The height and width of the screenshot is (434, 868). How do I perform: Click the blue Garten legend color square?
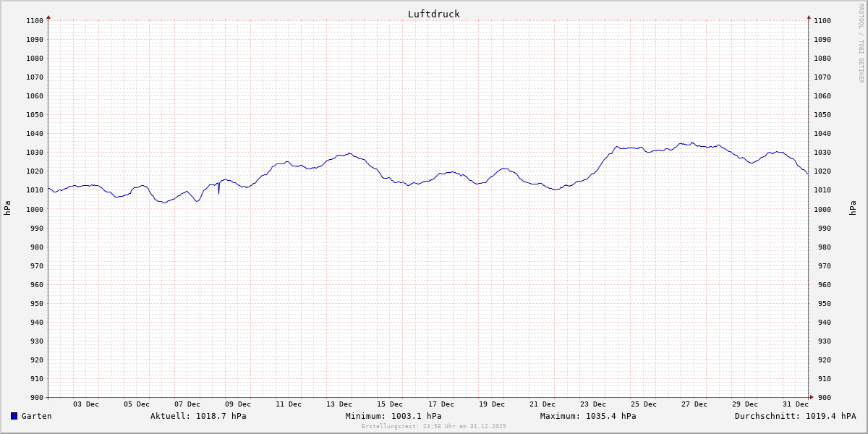coord(14,416)
